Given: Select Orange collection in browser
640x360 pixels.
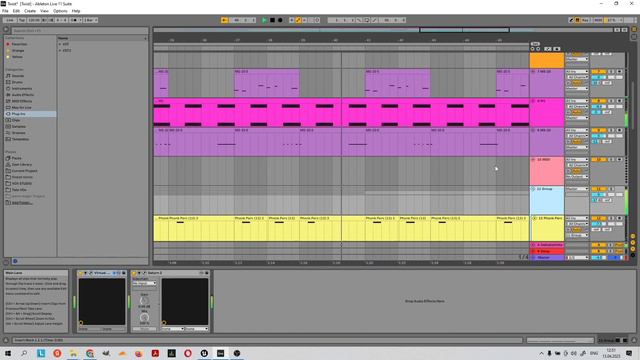Looking at the screenshot, I should point(18,51).
